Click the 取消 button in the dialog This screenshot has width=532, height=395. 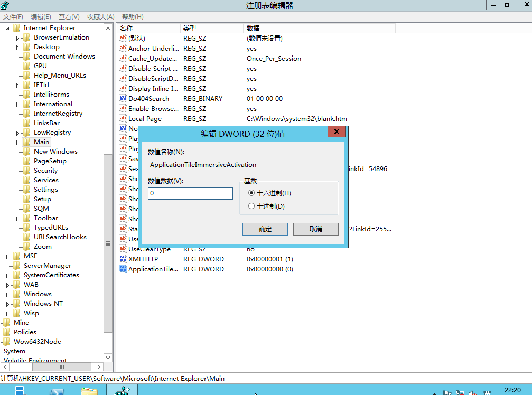(315, 229)
